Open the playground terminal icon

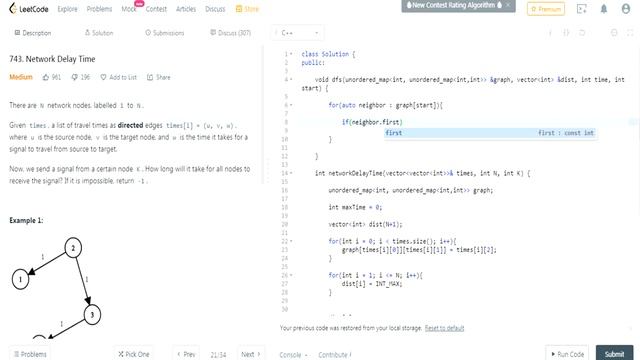[582, 9]
